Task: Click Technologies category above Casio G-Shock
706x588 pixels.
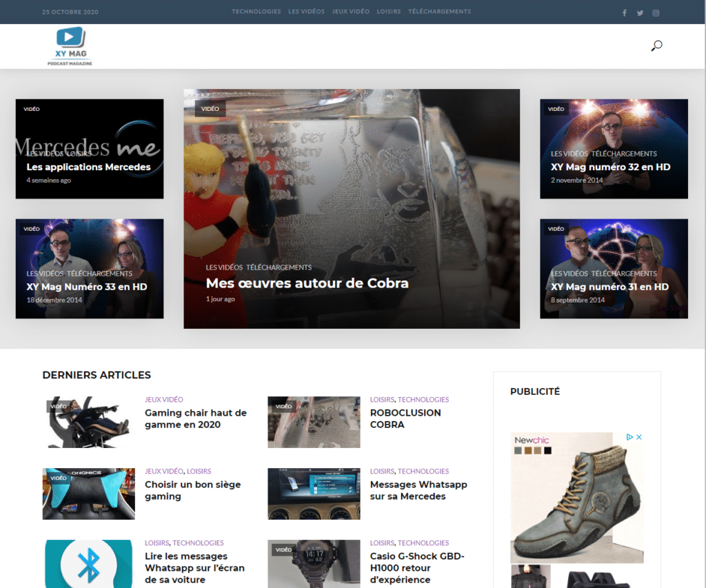Action: pos(423,543)
